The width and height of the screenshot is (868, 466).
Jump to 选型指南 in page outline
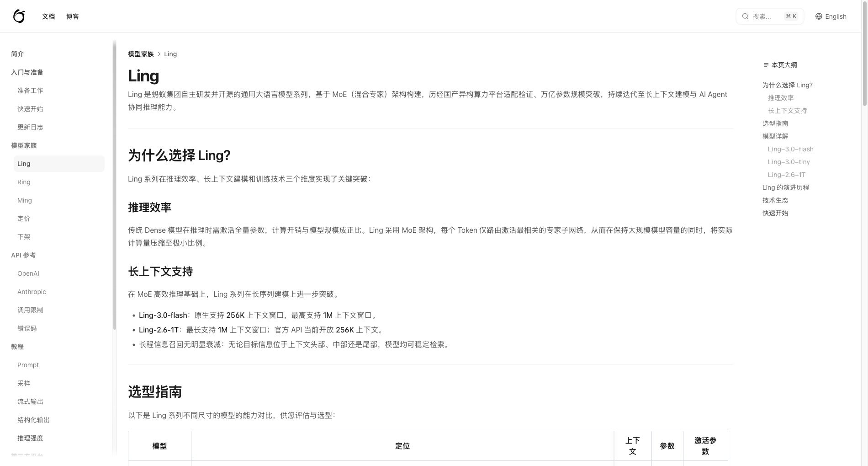coord(775,123)
